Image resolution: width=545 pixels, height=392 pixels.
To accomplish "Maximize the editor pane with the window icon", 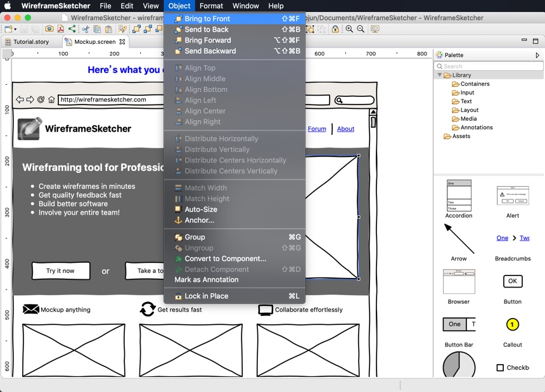I will point(535,41).
